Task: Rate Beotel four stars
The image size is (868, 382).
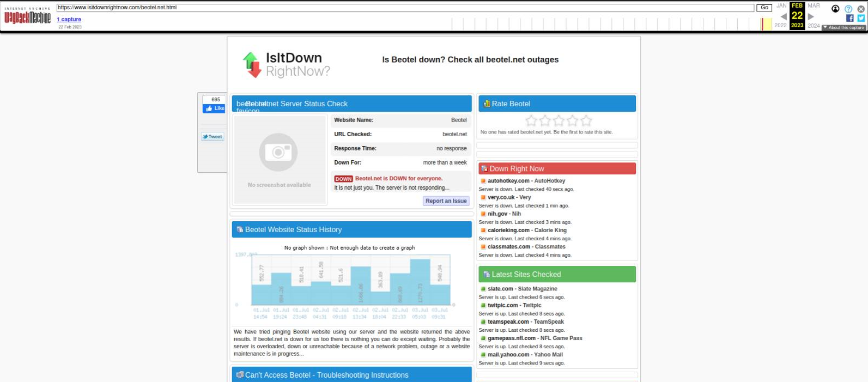Action: tap(572, 120)
